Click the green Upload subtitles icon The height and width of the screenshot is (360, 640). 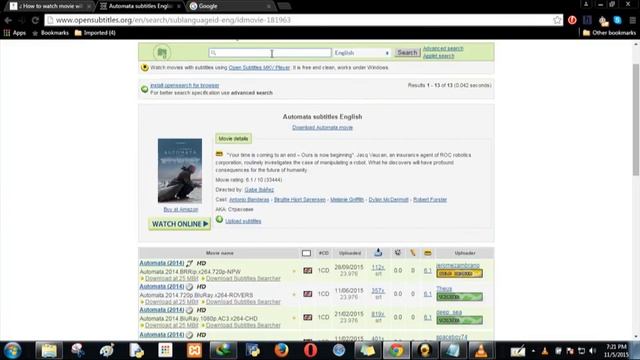[x=219, y=220]
